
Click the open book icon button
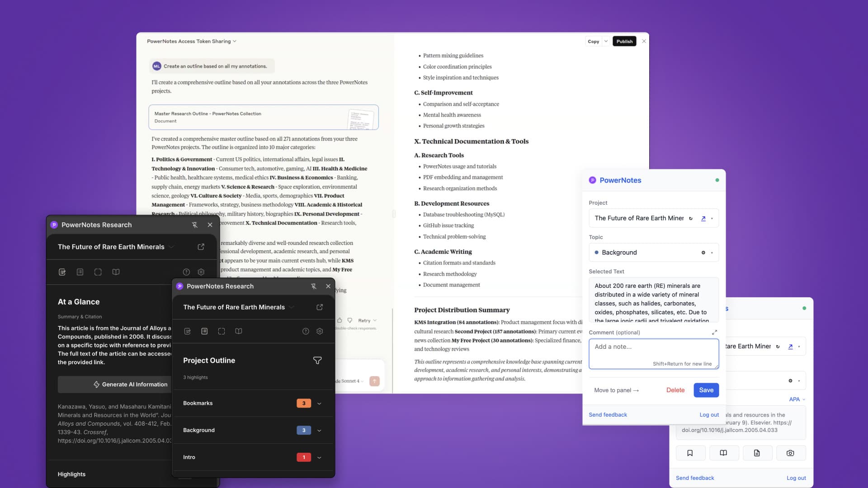(x=723, y=453)
